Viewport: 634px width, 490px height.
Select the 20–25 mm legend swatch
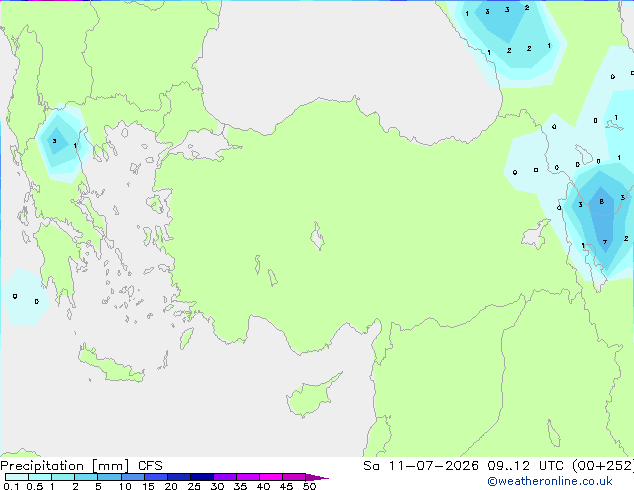pos(179,477)
